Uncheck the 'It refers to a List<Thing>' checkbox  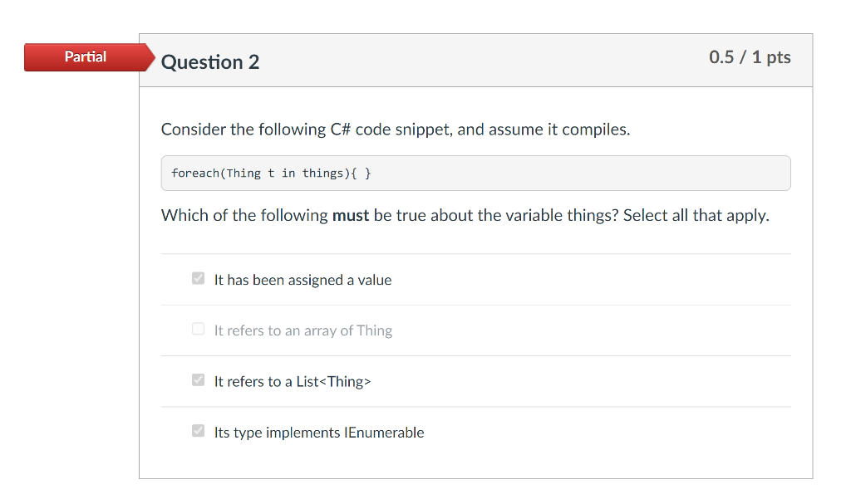[x=198, y=379]
